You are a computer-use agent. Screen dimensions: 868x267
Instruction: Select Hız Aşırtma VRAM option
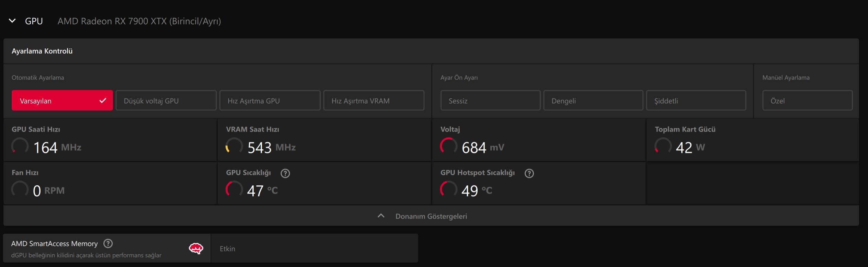pos(374,101)
